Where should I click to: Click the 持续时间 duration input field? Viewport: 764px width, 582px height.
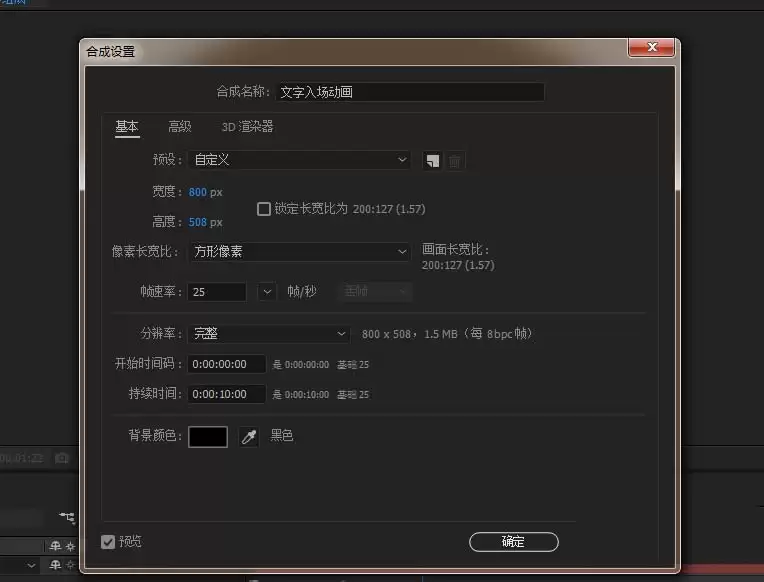227,394
